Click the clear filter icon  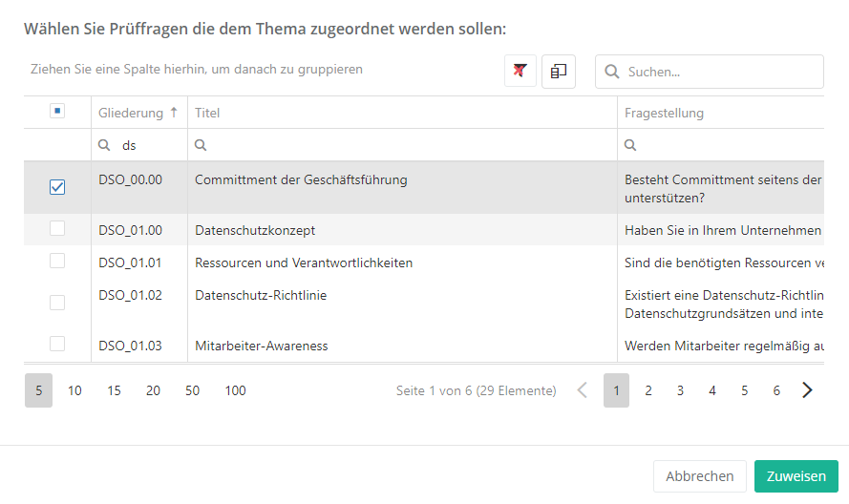[x=520, y=71]
